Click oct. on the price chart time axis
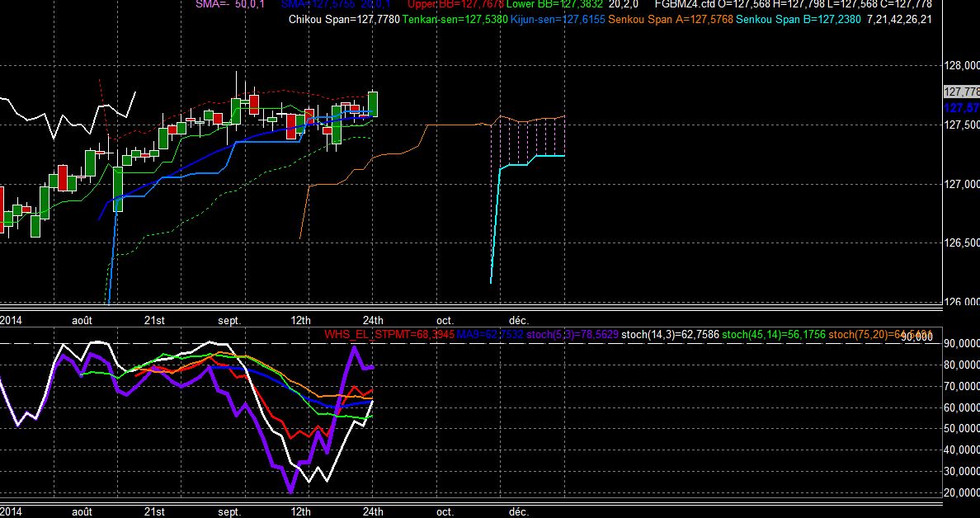 (445, 321)
